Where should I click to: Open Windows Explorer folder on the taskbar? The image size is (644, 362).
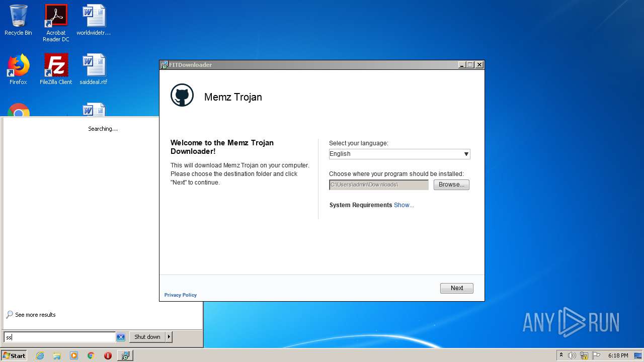[x=57, y=355]
